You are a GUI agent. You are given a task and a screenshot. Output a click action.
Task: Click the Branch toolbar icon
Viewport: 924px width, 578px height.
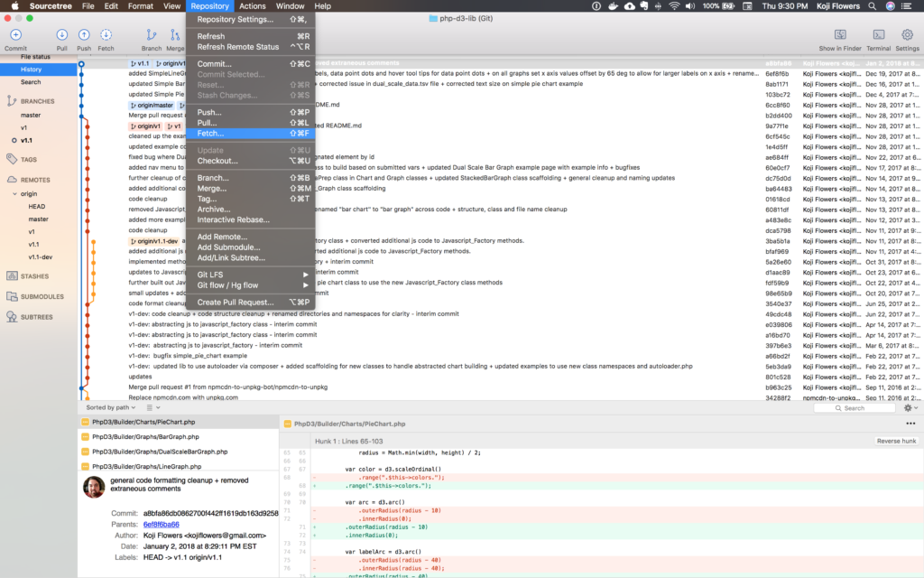(x=152, y=35)
